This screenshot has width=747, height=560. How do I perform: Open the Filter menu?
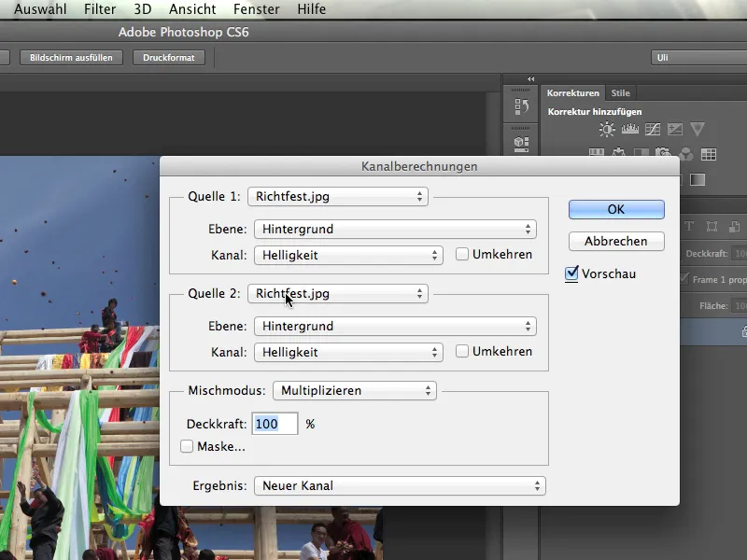click(x=100, y=9)
